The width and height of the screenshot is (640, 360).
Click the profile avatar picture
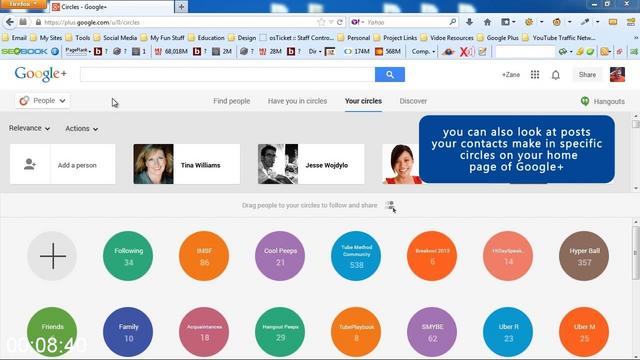(x=617, y=75)
